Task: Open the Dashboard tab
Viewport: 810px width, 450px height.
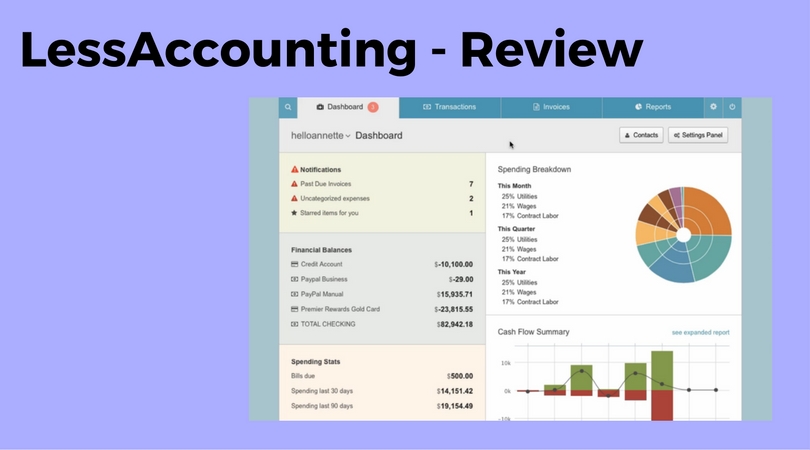Action: tap(348, 107)
